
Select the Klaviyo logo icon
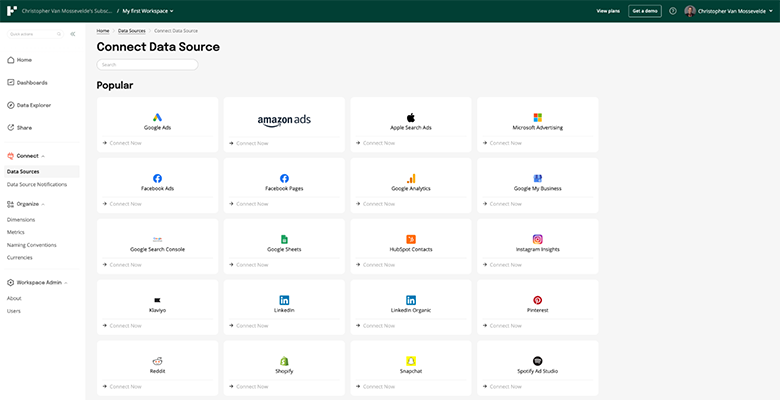click(157, 300)
